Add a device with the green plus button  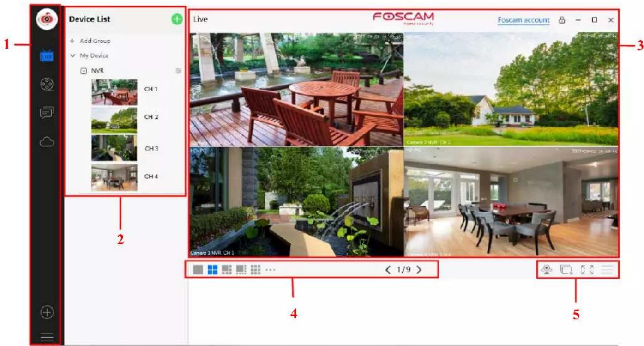[x=177, y=19]
